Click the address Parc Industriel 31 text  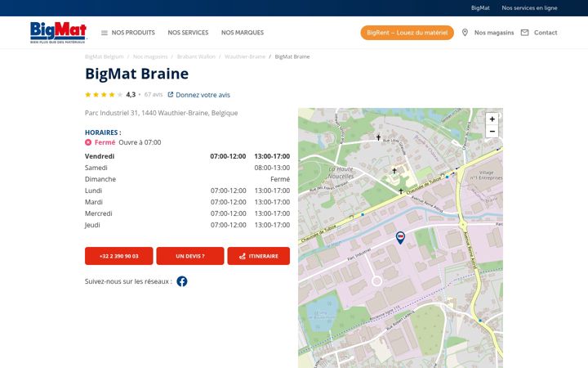pos(161,113)
